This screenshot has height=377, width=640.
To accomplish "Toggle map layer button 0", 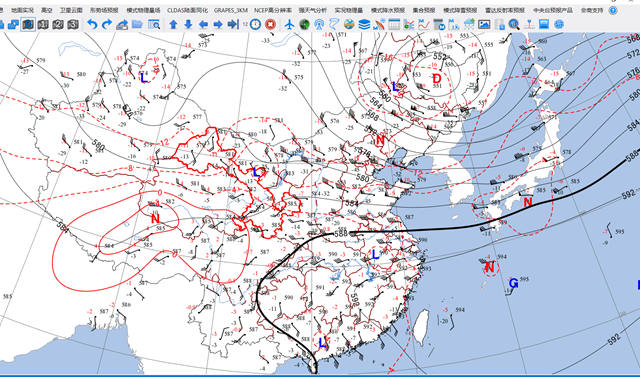I will tap(28, 24).
